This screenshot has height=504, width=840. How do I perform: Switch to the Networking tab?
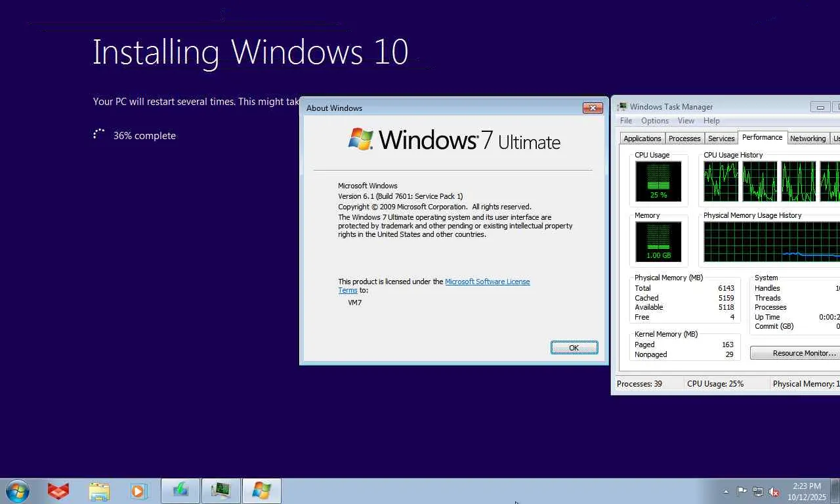click(x=808, y=138)
